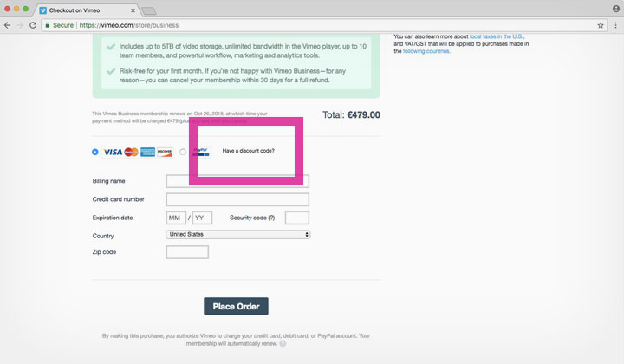Image resolution: width=624 pixels, height=364 pixels.
Task: Close the Checkout on Vimeo tab
Action: coord(133,10)
